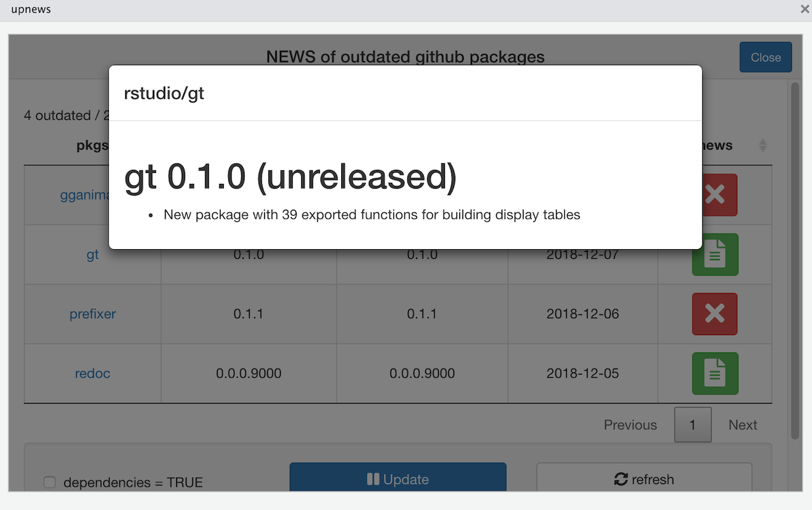
Task: Click the vertical scrollbar of the panel
Action: click(795, 261)
